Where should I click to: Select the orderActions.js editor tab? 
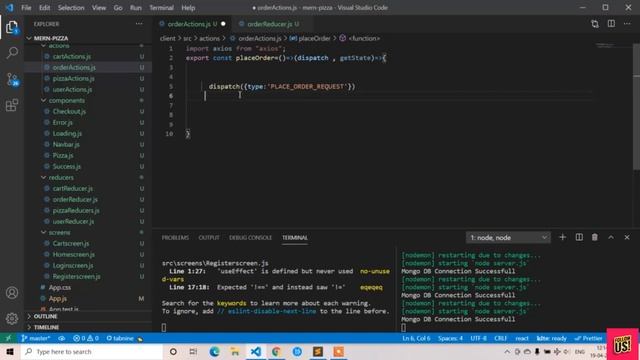coord(192,24)
